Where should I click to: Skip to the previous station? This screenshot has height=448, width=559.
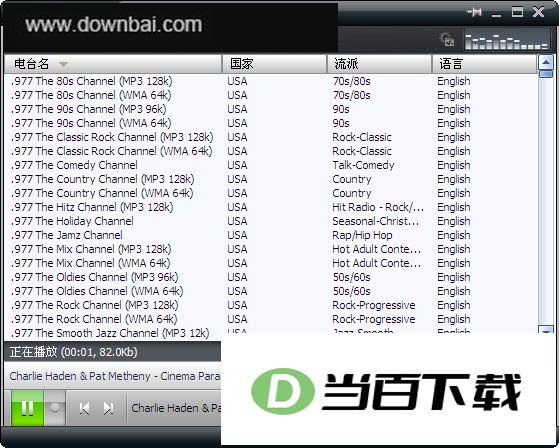tap(85, 408)
